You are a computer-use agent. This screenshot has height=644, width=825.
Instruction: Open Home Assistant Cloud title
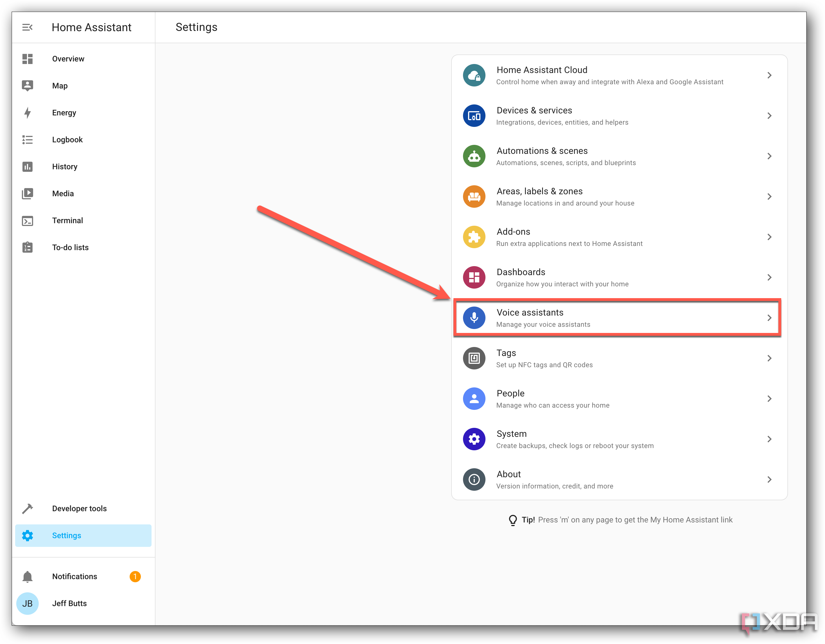tap(542, 70)
